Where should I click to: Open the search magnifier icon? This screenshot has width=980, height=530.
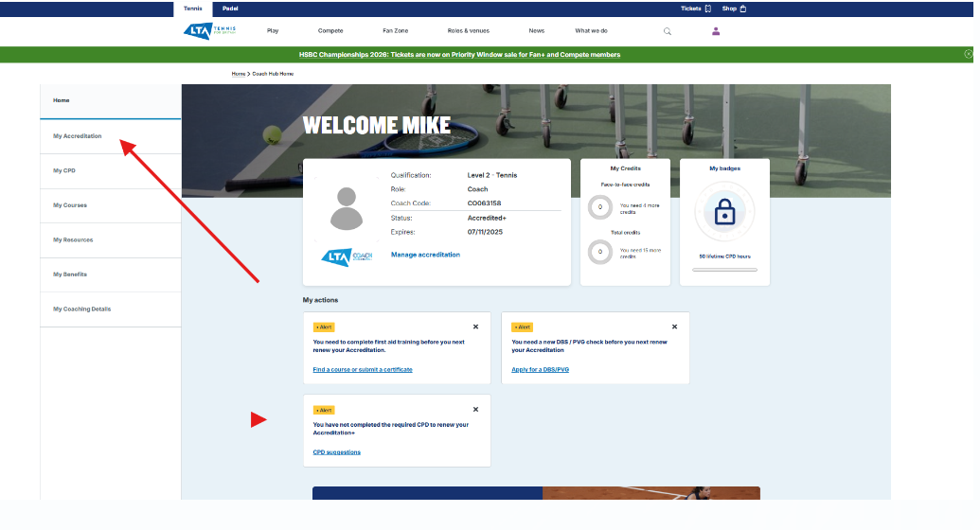point(668,31)
